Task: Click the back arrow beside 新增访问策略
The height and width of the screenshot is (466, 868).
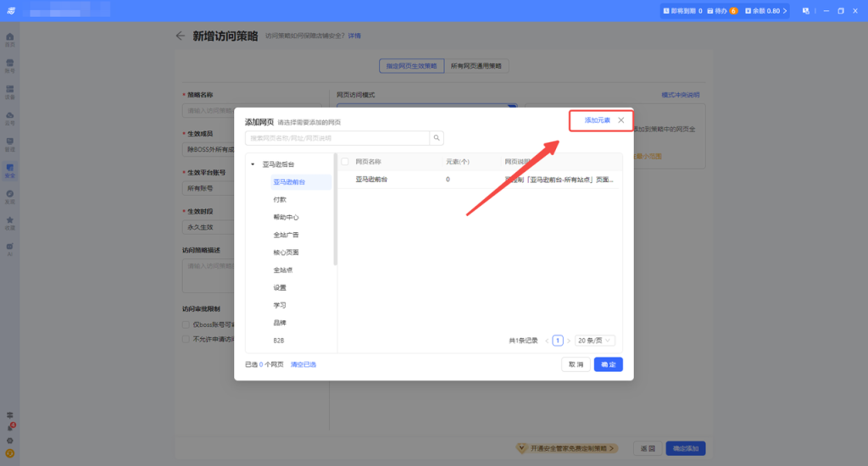Action: coord(180,36)
